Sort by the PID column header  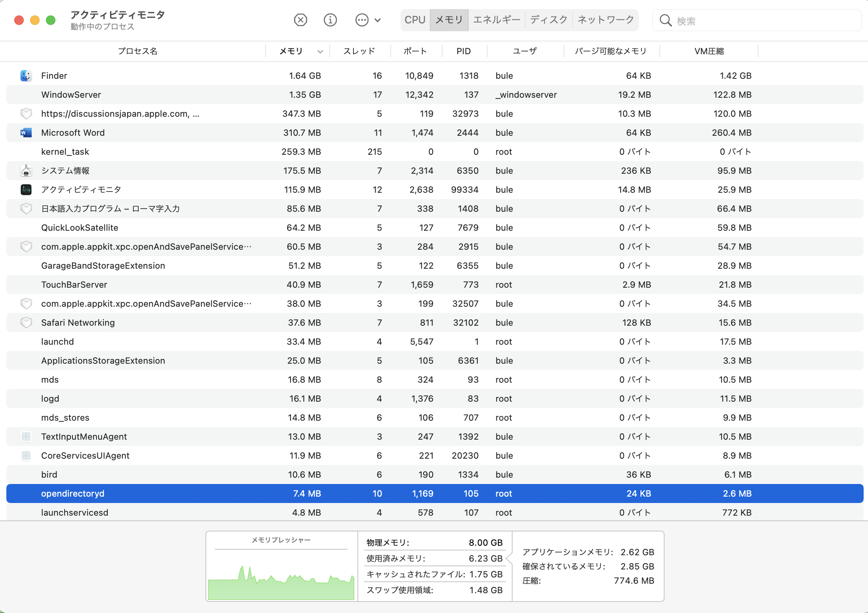(463, 51)
